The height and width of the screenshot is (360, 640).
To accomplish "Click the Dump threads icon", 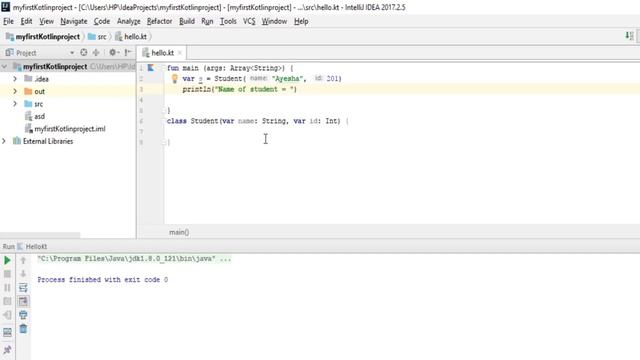I will click(x=7, y=301).
